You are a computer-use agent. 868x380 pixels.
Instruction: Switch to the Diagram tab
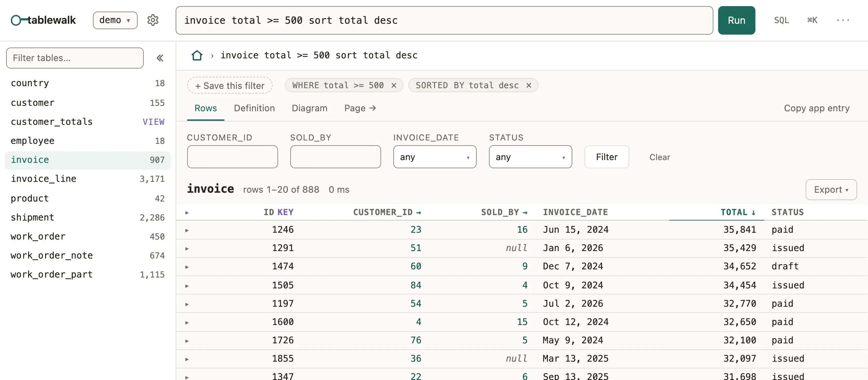click(310, 108)
